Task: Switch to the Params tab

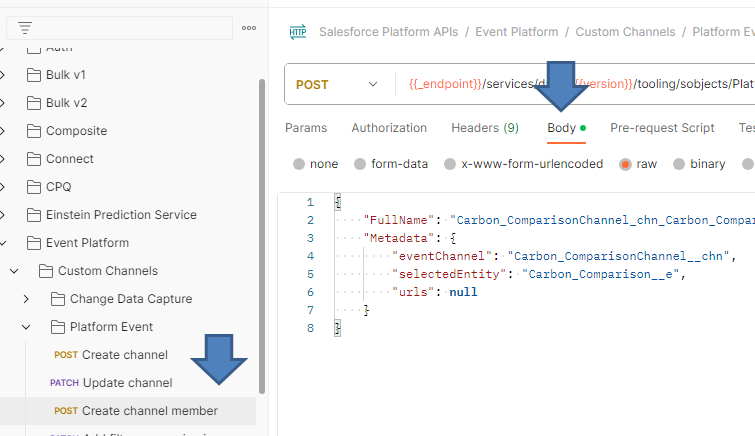Action: (306, 128)
